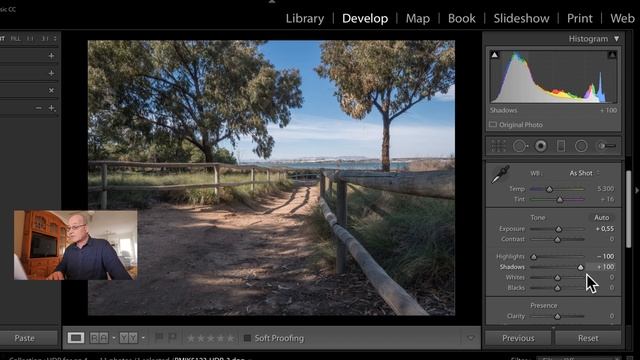Collapse right panel with edge arrow
Screen dimensions: 640x360
[x=636, y=190]
